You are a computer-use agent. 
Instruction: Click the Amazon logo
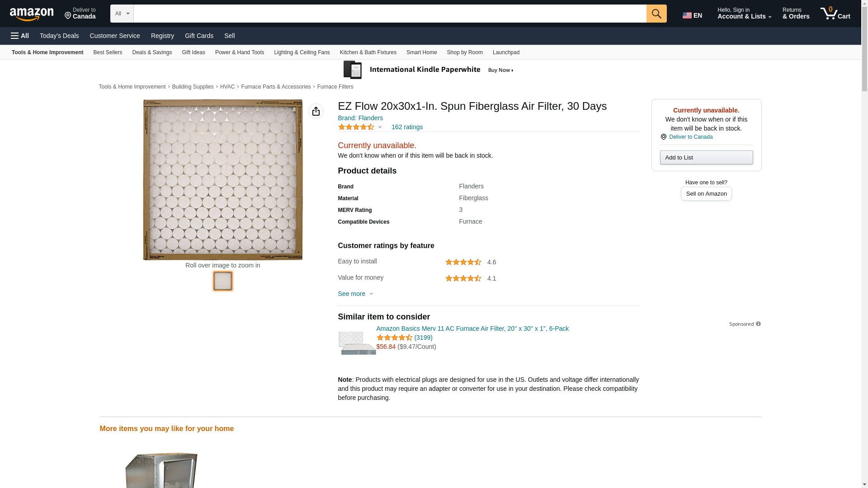point(32,14)
